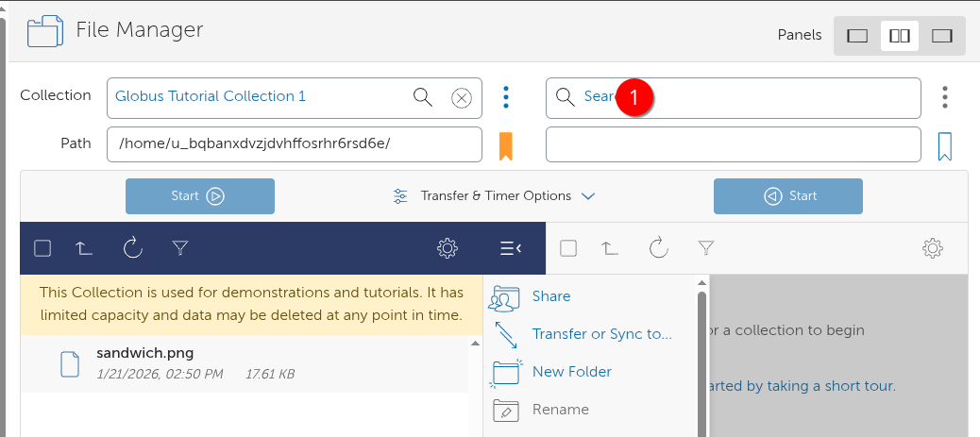Open the orange bookmark for left path
980x437 pixels.
[506, 145]
